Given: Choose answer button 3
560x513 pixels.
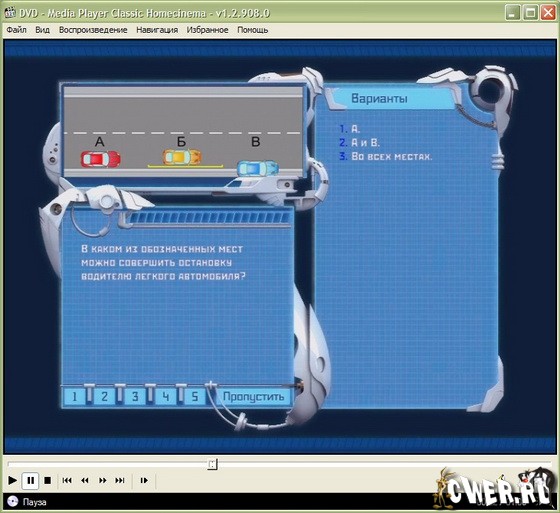Looking at the screenshot, I should point(135,397).
